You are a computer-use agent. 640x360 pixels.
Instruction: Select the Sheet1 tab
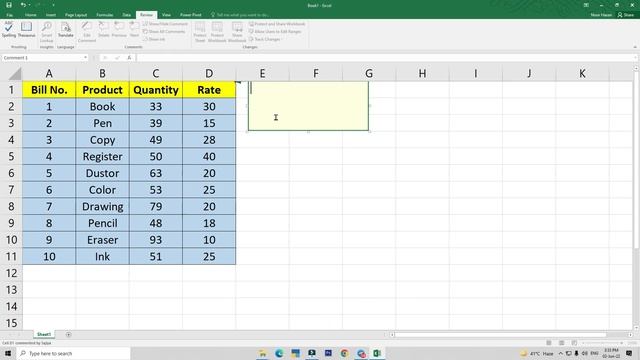pyautogui.click(x=44, y=334)
